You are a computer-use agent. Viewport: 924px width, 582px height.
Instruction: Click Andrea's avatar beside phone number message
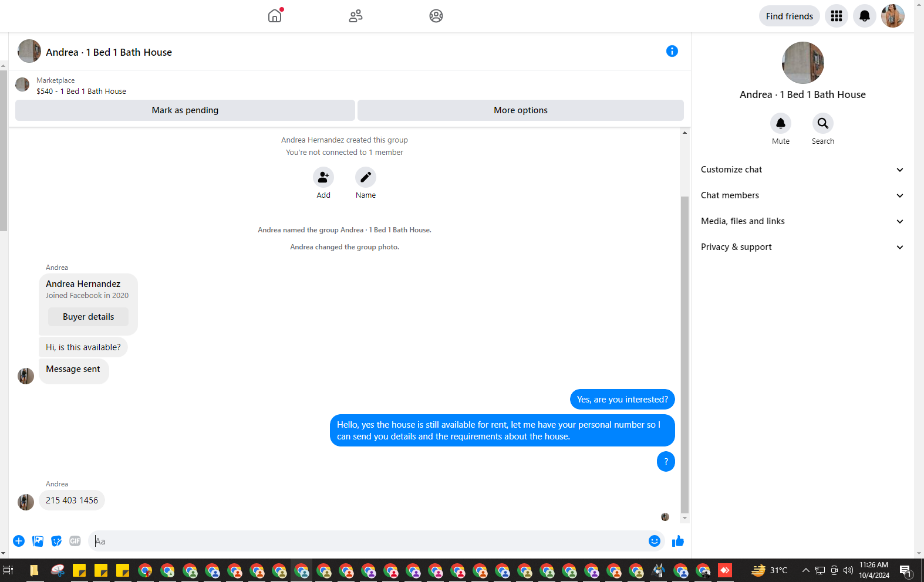click(x=26, y=502)
